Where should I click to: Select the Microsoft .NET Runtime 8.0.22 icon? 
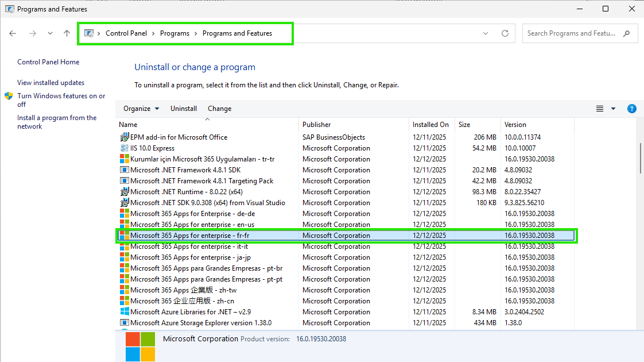coord(124,192)
